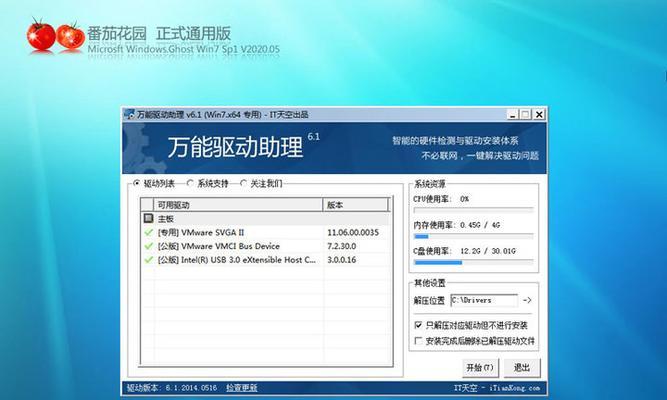The width and height of the screenshot is (667, 400).
Task: Click green check for Intel USB 3.0 driver
Action: 148,260
